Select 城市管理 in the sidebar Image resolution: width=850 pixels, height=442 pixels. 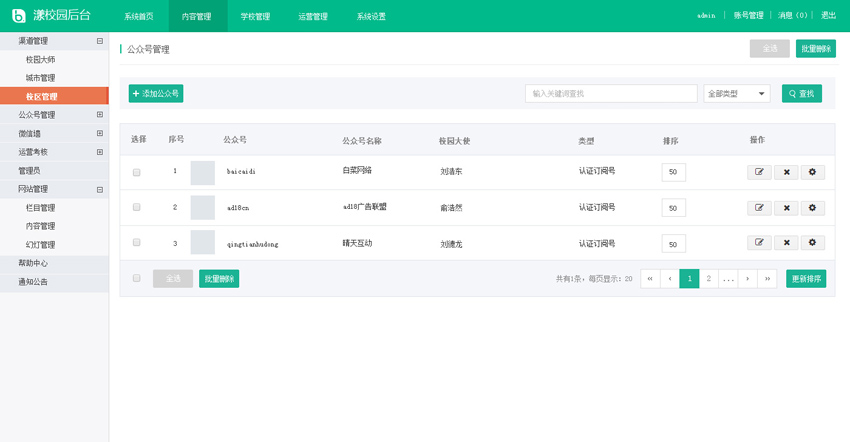pos(41,78)
